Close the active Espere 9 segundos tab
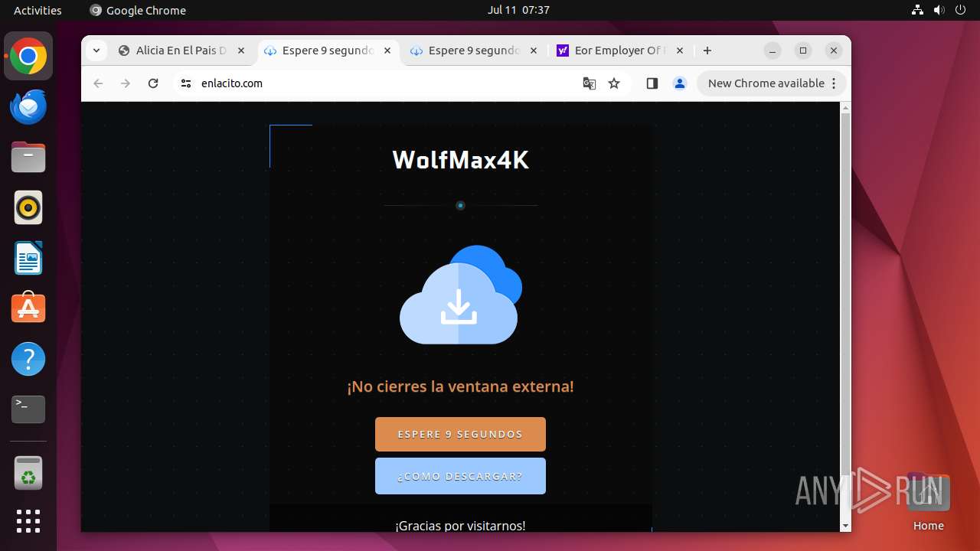 [x=387, y=51]
